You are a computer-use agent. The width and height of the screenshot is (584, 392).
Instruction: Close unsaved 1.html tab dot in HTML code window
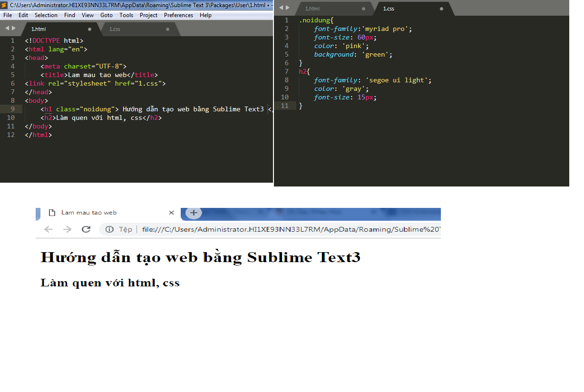point(89,29)
